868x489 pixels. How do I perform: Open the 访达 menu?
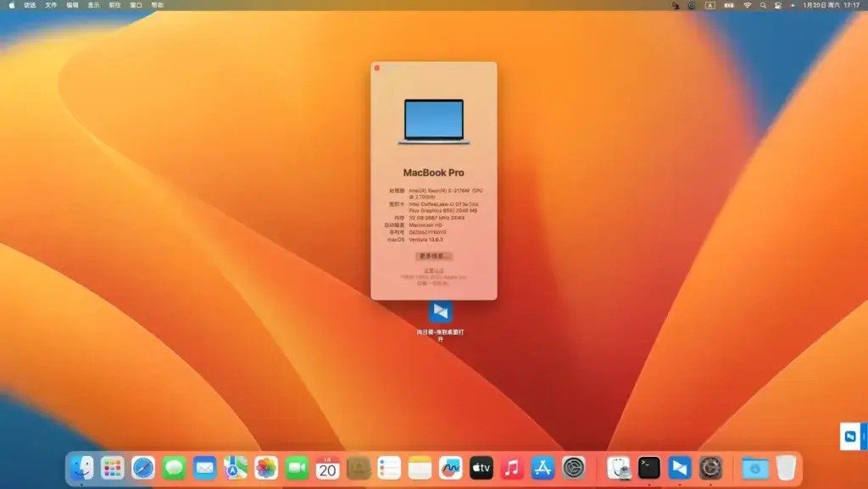30,5
